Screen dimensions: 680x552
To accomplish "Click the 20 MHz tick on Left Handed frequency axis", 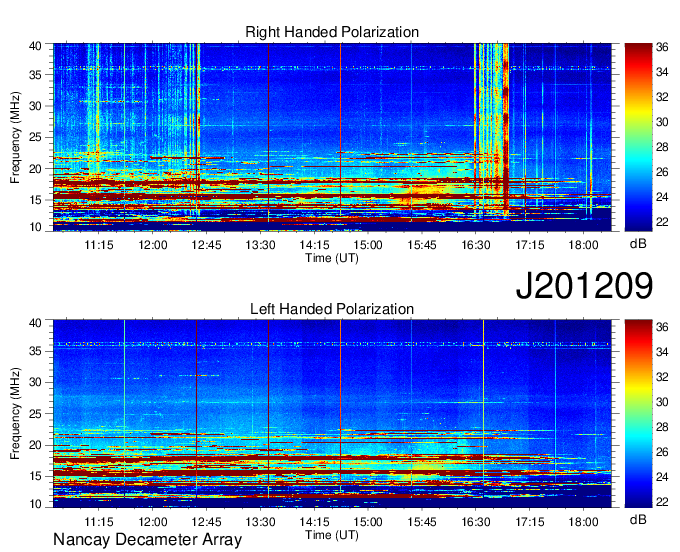I will [x=35, y=445].
